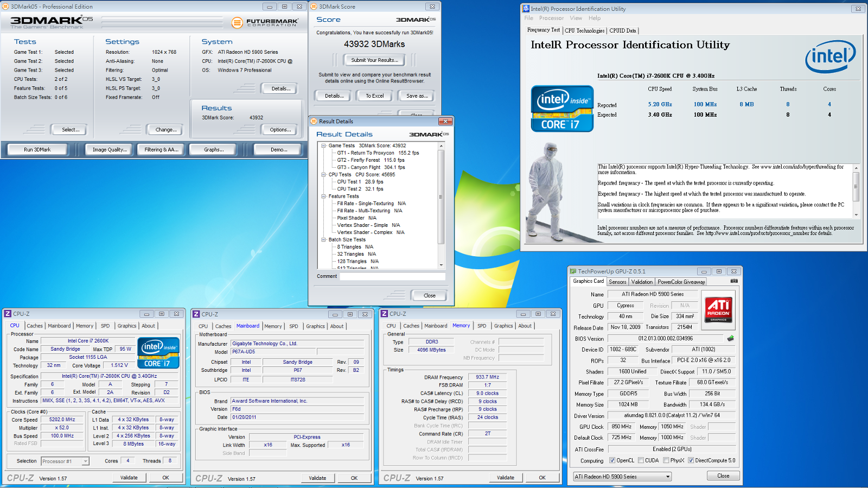Image resolution: width=868 pixels, height=488 pixels.
Task: Click the Intel utility description text scrollbar
Action: click(x=856, y=191)
